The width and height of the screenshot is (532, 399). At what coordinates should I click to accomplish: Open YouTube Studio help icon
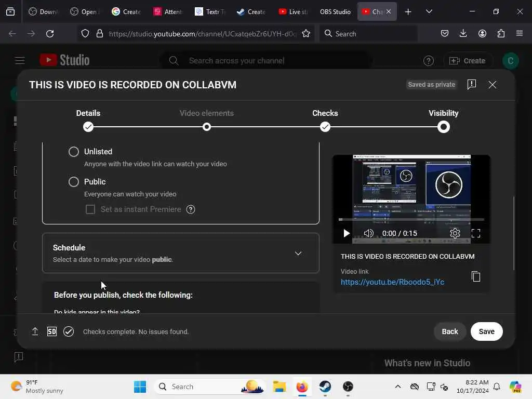[429, 61]
